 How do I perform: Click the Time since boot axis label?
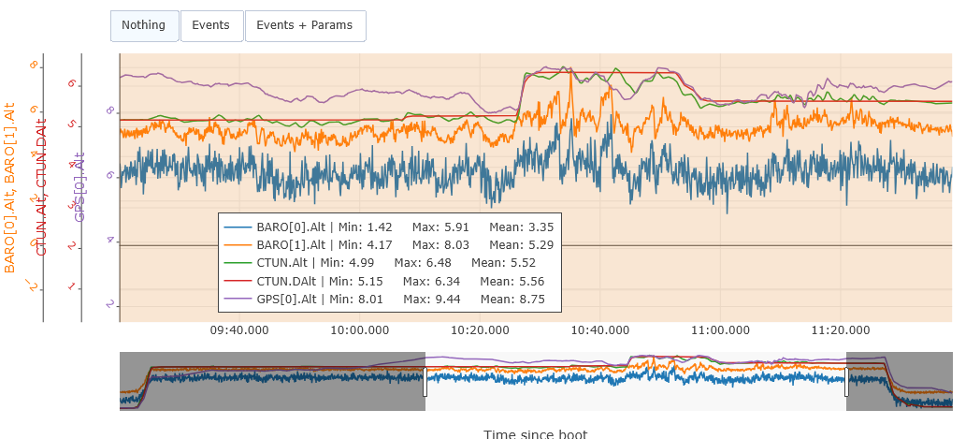pos(535,433)
